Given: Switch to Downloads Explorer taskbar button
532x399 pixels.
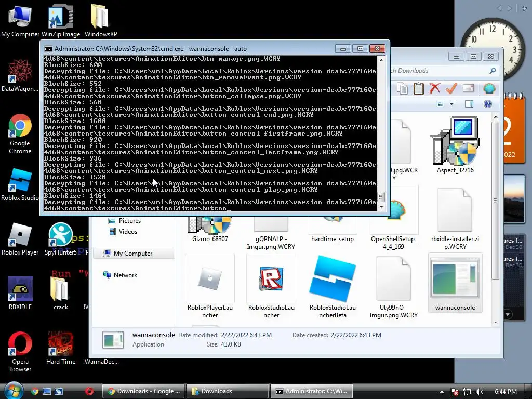Looking at the screenshot, I should (228, 391).
